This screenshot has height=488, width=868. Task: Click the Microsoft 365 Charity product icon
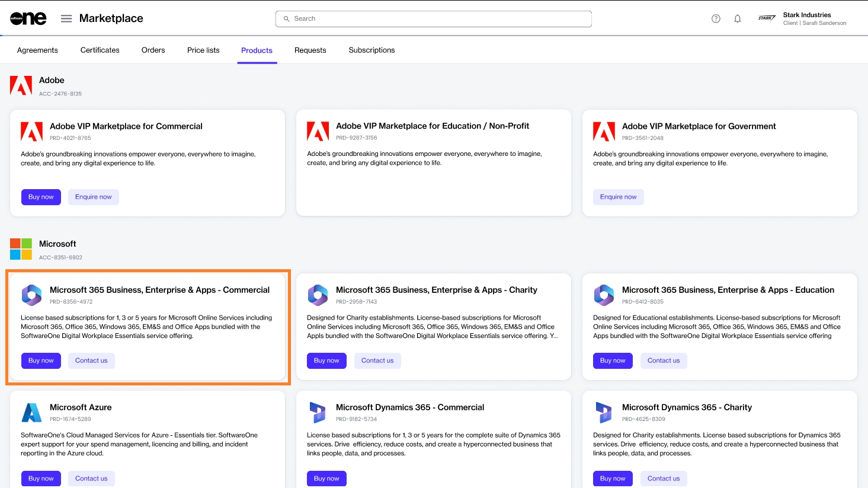(x=318, y=295)
